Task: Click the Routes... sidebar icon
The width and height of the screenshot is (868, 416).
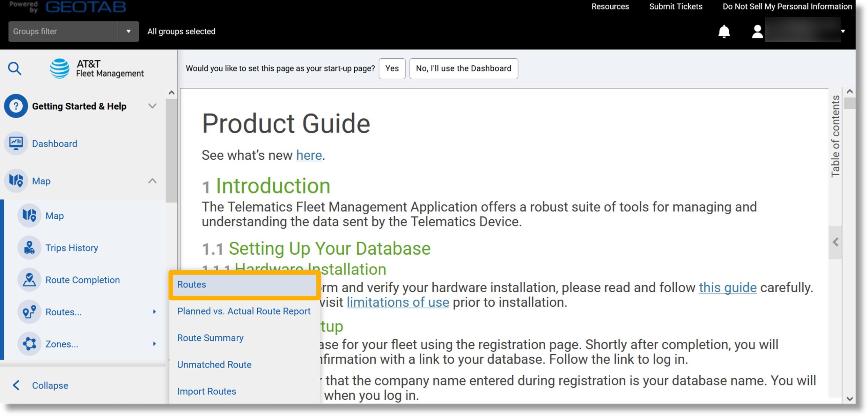Action: click(x=29, y=312)
